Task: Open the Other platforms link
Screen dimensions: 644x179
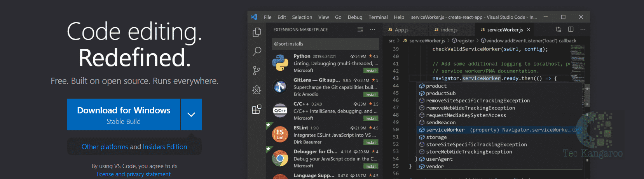Action: 105,147
